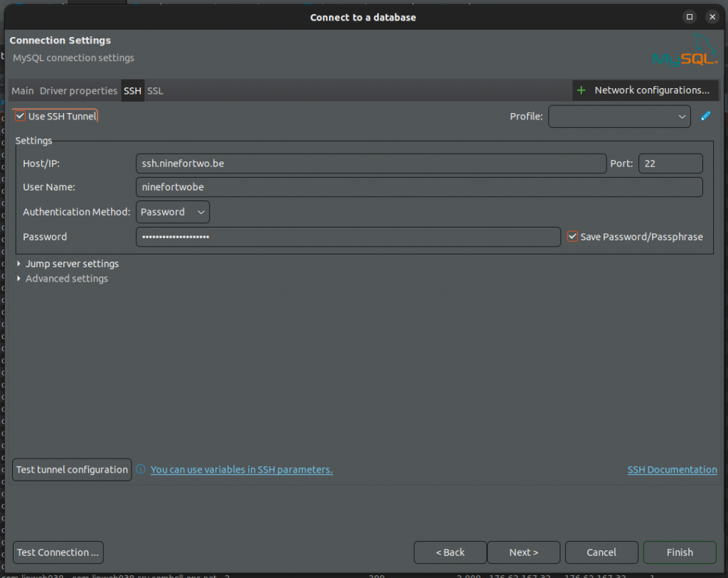Click the green plus Network configurations icon
Screen dimensions: 728x578
[582, 90]
